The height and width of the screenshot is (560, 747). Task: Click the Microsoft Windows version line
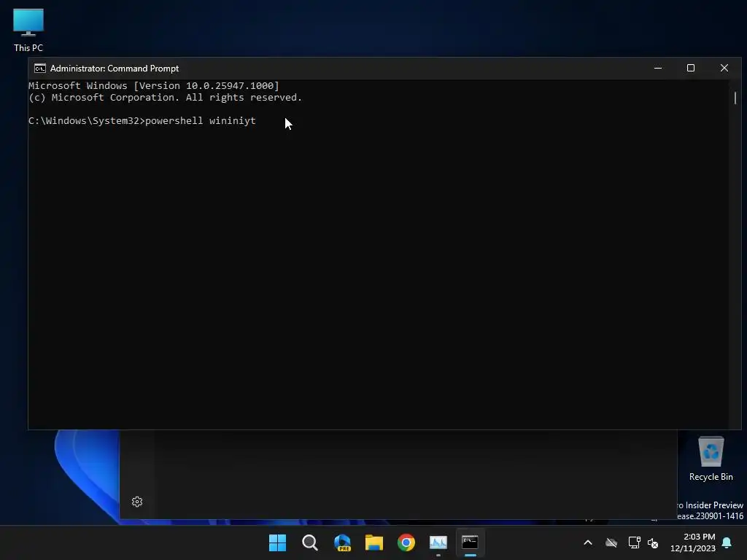click(x=153, y=86)
